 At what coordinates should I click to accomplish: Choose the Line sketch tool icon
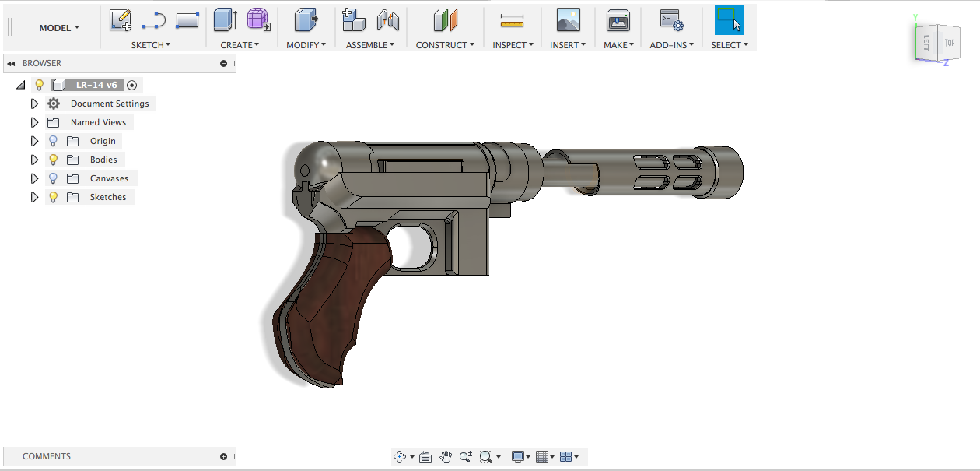click(154, 19)
